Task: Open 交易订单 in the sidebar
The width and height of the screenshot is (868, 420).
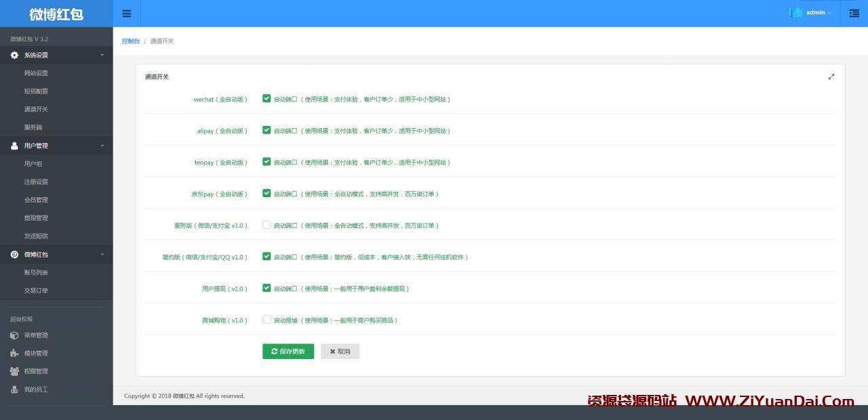Action: [x=36, y=291]
